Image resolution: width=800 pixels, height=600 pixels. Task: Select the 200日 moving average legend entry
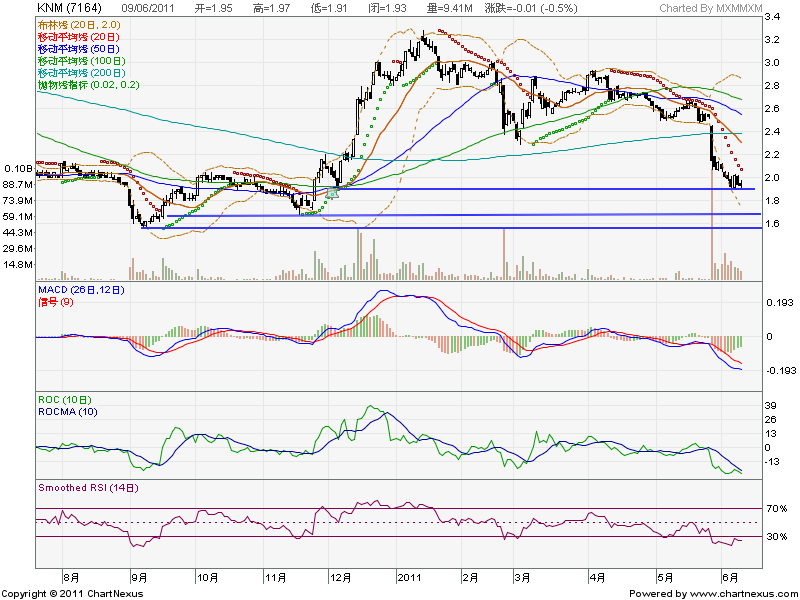tap(85, 73)
